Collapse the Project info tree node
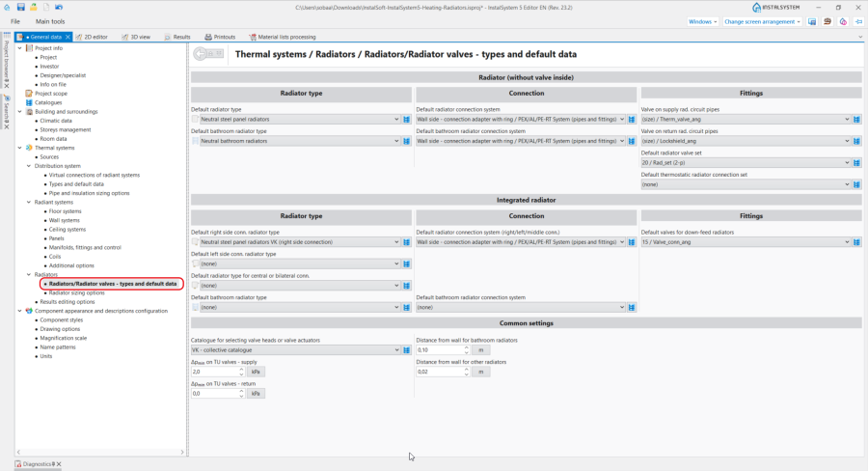868x471 pixels. tap(20, 48)
